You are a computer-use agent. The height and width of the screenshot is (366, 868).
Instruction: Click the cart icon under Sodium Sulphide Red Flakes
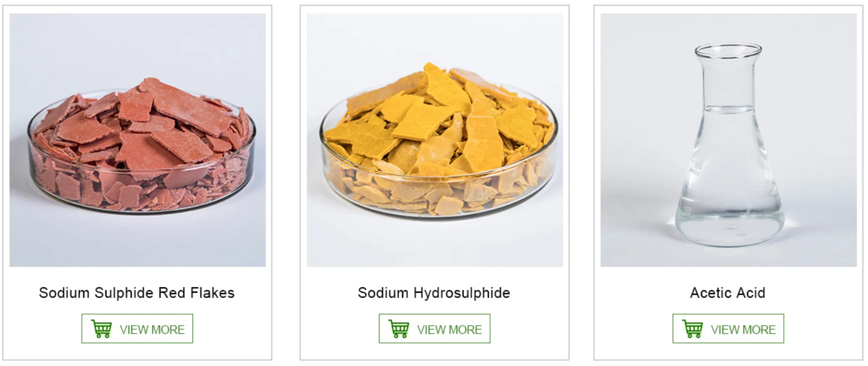tap(101, 329)
